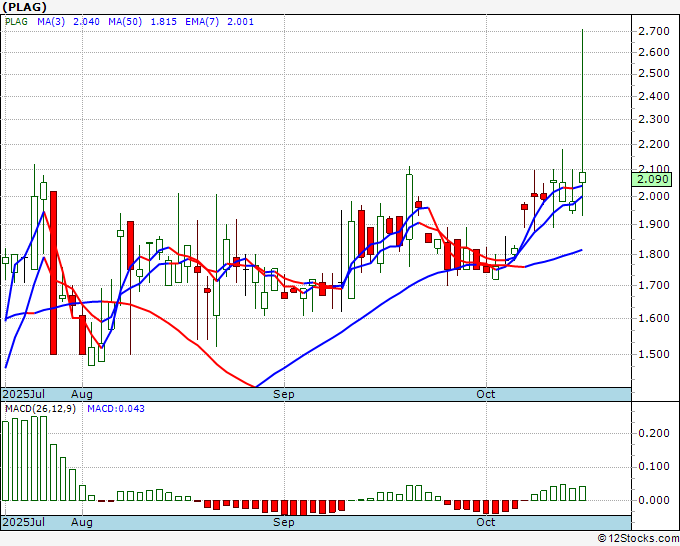Click the MACD(26,12,9) indicator label
The image size is (680, 546).
pyautogui.click(x=40, y=409)
